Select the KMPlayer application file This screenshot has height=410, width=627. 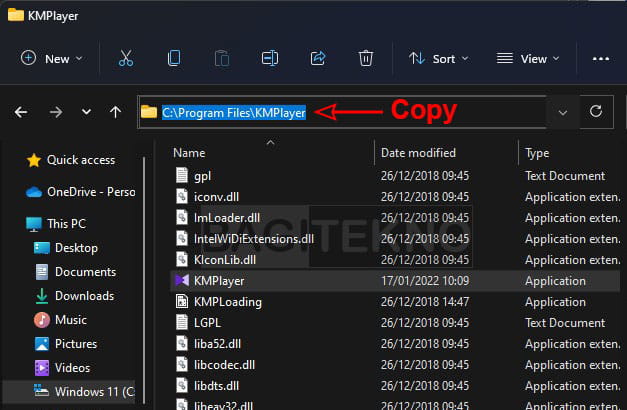[x=395, y=281]
